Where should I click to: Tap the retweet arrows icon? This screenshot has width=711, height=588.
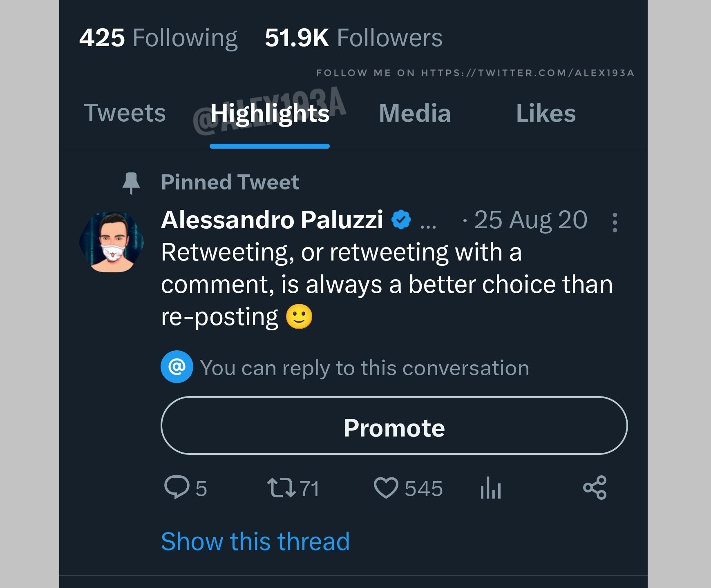pyautogui.click(x=281, y=488)
